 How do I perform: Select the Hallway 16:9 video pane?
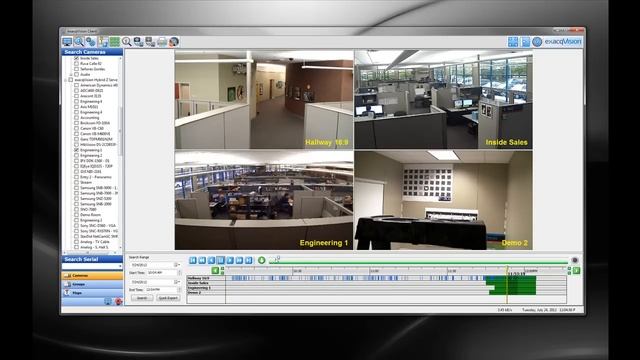point(264,99)
